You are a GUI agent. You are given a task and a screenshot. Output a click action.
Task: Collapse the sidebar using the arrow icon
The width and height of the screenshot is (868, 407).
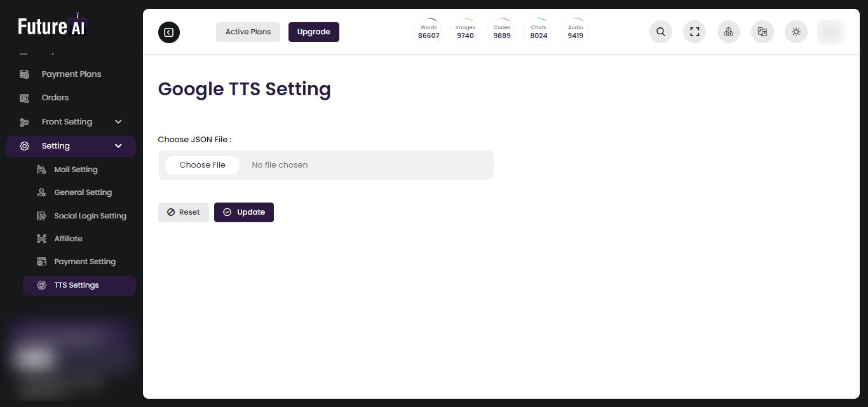pos(168,32)
